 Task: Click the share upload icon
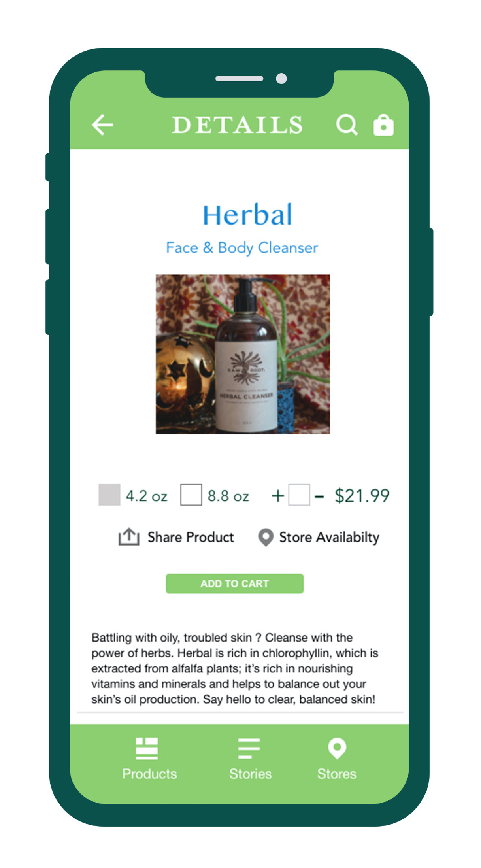point(129,537)
